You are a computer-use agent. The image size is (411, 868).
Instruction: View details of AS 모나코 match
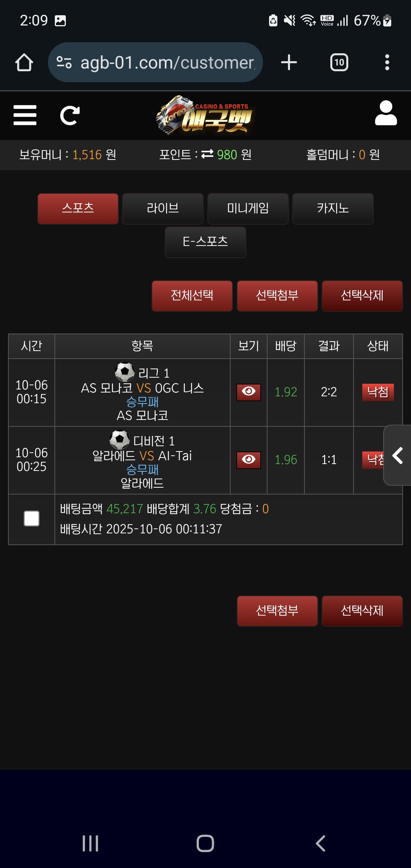(249, 392)
